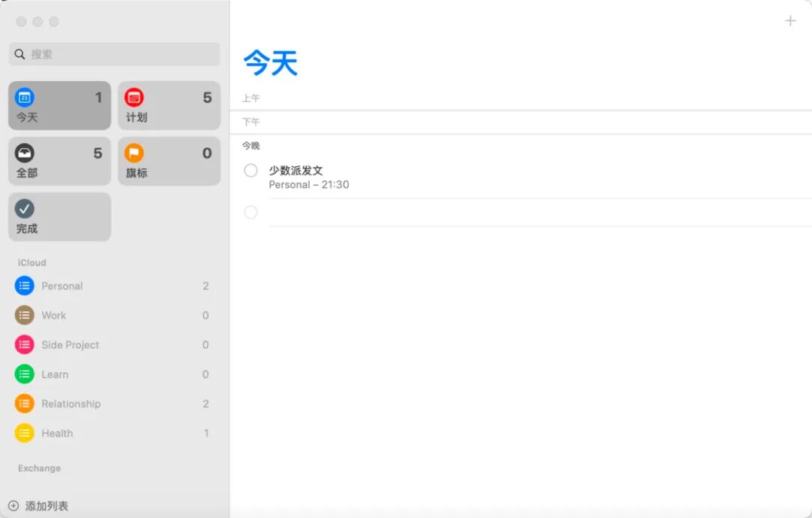This screenshot has height=518, width=812.
Task: Select the yellow Health list icon
Action: pyautogui.click(x=24, y=434)
